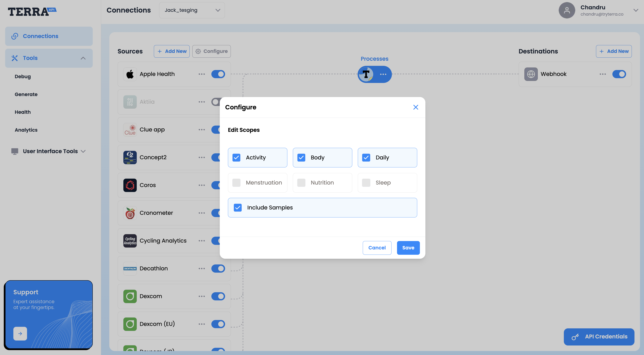
Task: Open the Jack_tesging environment dropdown
Action: (192, 10)
